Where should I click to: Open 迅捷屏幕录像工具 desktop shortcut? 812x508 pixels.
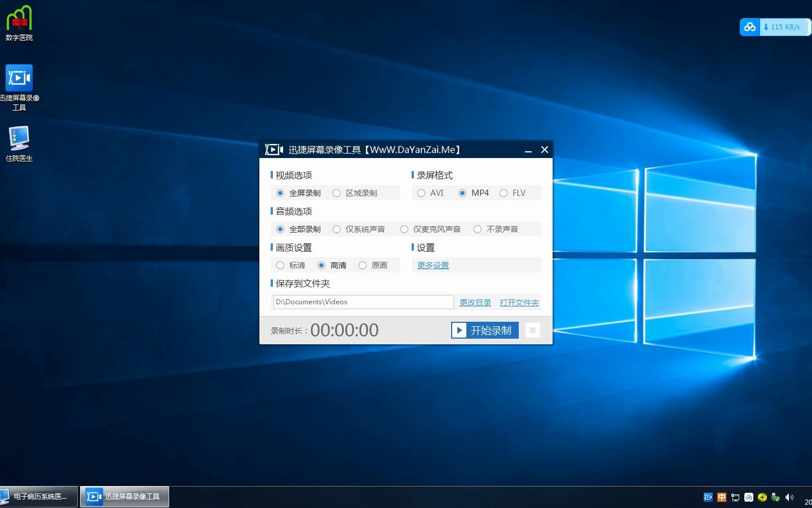tap(19, 87)
